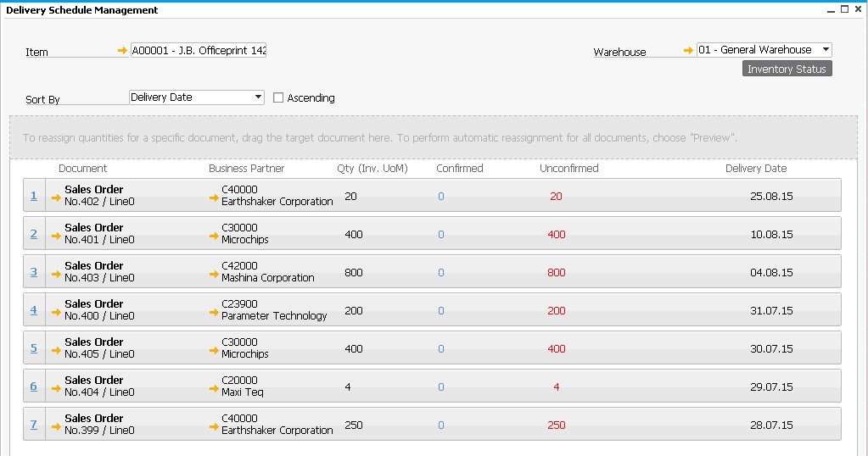Click row number 1 link
This screenshot has width=868, height=456.
[34, 196]
